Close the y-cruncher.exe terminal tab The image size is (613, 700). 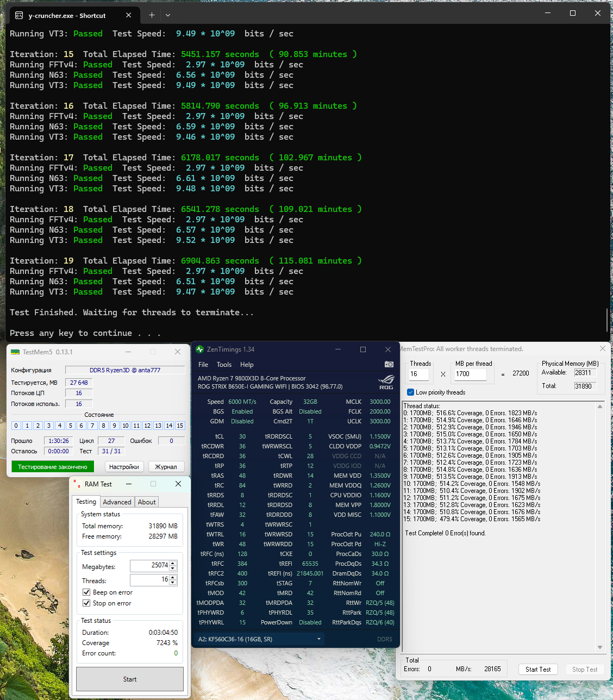(x=129, y=15)
